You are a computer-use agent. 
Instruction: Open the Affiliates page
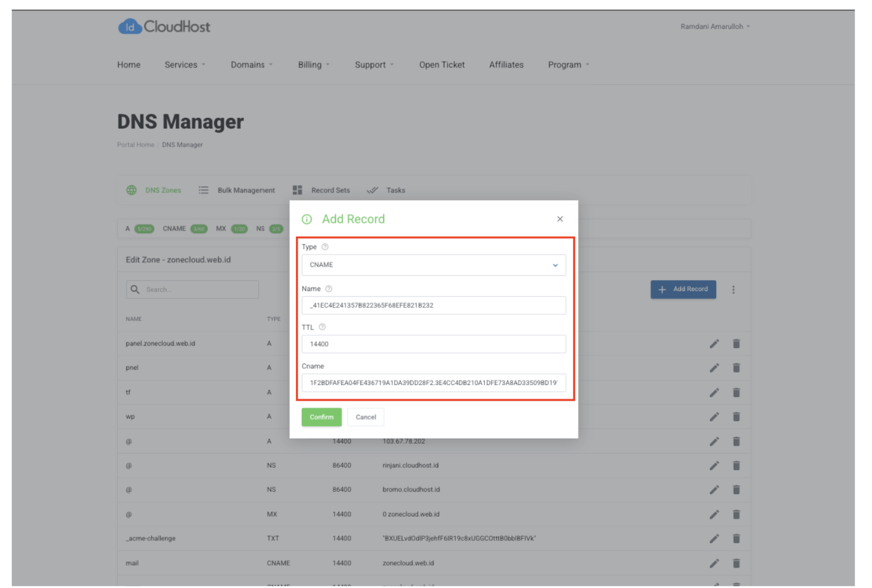[x=506, y=65]
